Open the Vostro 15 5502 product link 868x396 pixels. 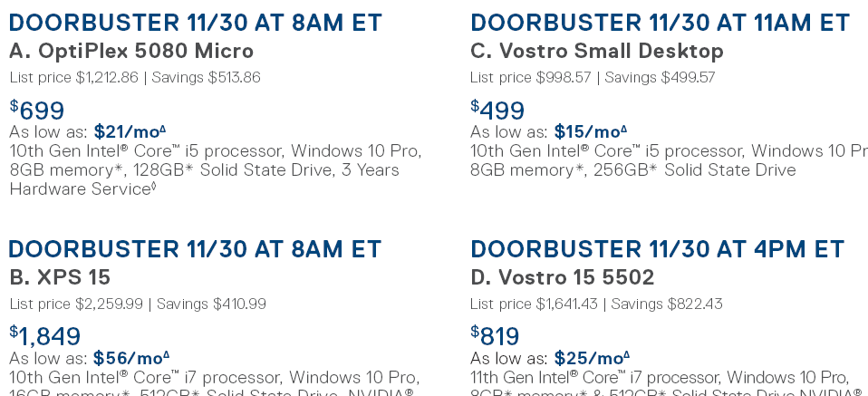click(x=562, y=278)
